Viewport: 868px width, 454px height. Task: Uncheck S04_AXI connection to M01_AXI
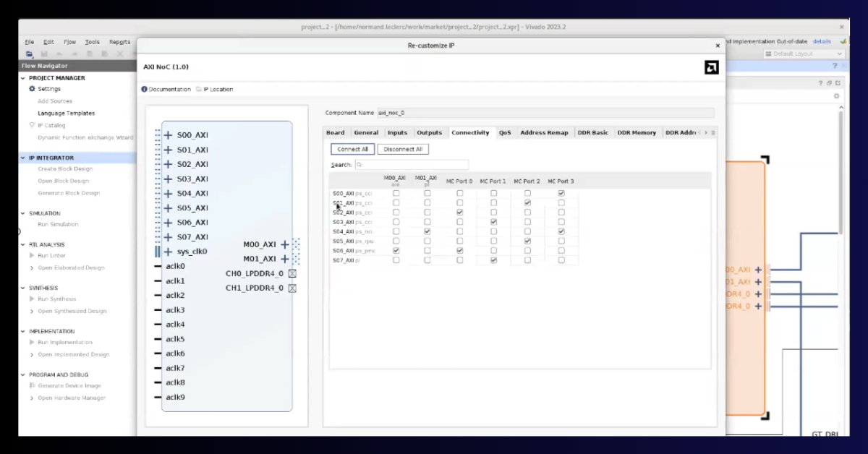(x=427, y=231)
